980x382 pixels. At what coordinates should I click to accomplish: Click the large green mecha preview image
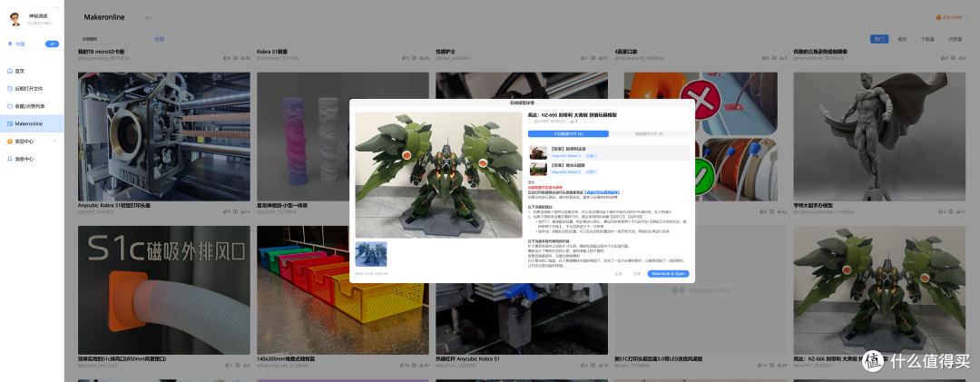point(438,175)
